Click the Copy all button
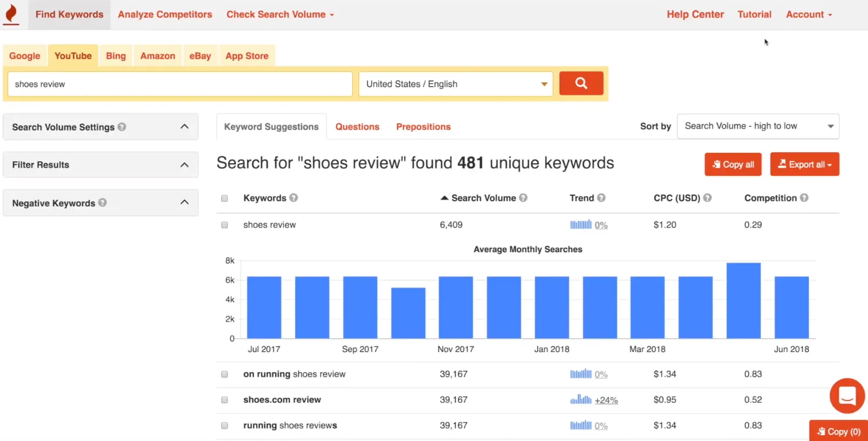 pyautogui.click(x=732, y=164)
